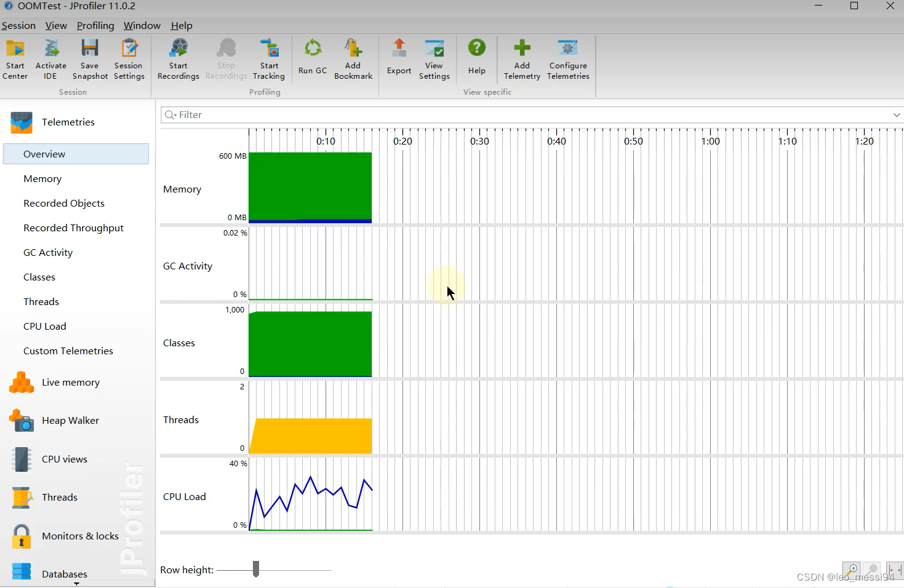Click the Row height slider handle

point(256,570)
